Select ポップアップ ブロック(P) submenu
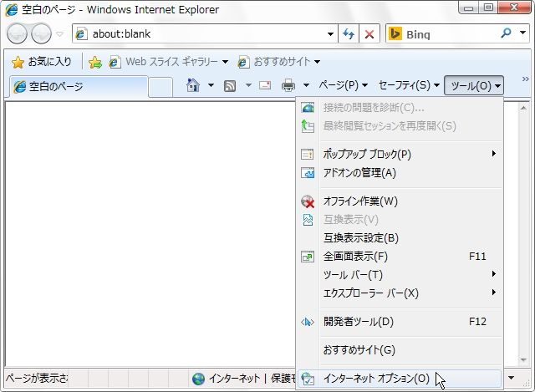The height and width of the screenshot is (392, 535). pyautogui.click(x=400, y=154)
